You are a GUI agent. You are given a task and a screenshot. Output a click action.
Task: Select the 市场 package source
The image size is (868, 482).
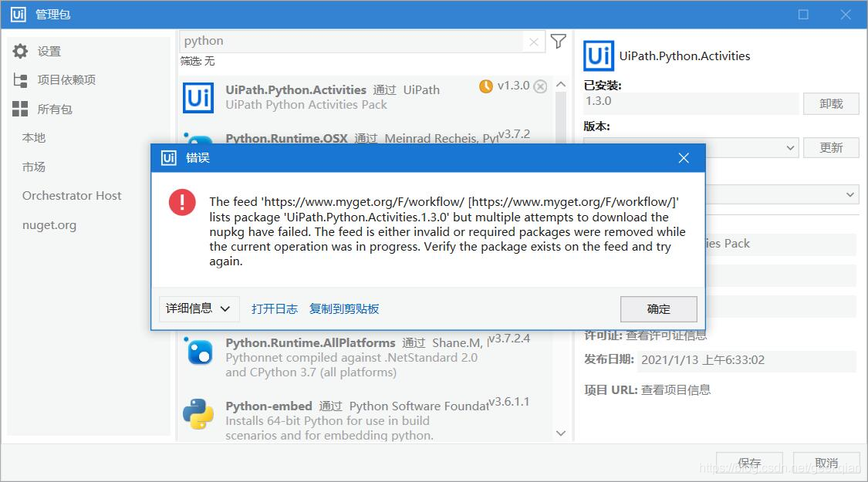click(34, 167)
